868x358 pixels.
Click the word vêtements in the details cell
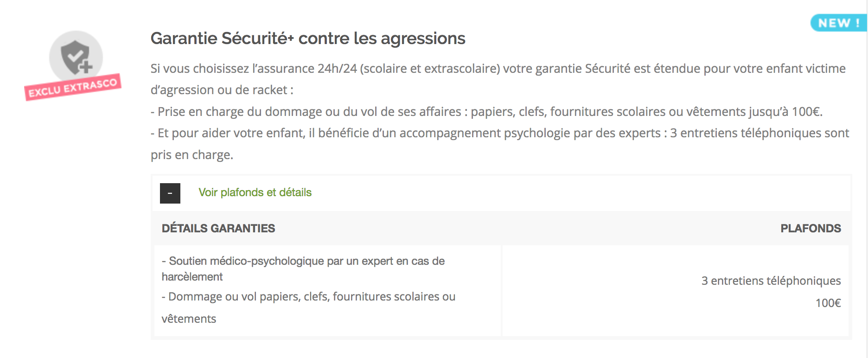(189, 319)
